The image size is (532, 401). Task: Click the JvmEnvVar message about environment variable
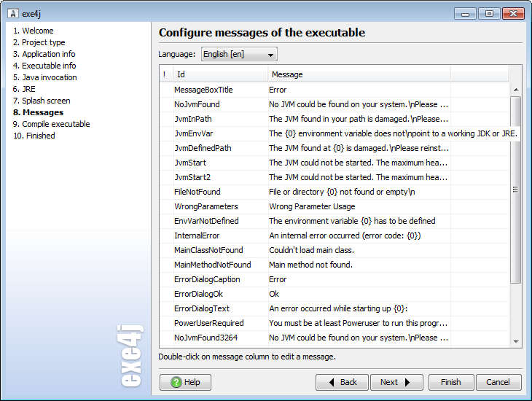coord(393,133)
